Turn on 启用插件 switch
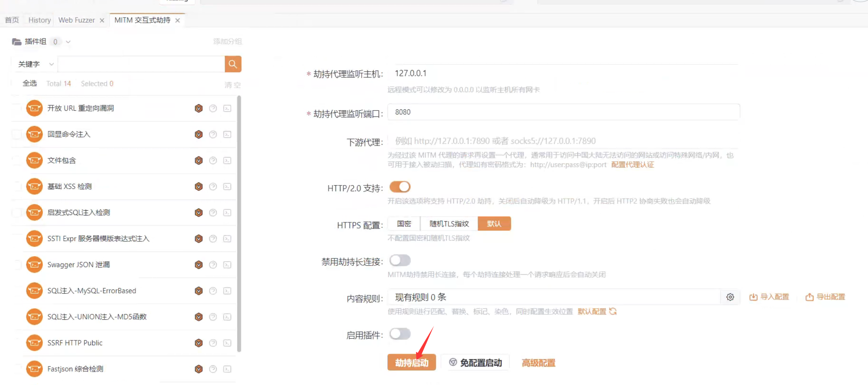The width and height of the screenshot is (868, 385). (x=400, y=334)
